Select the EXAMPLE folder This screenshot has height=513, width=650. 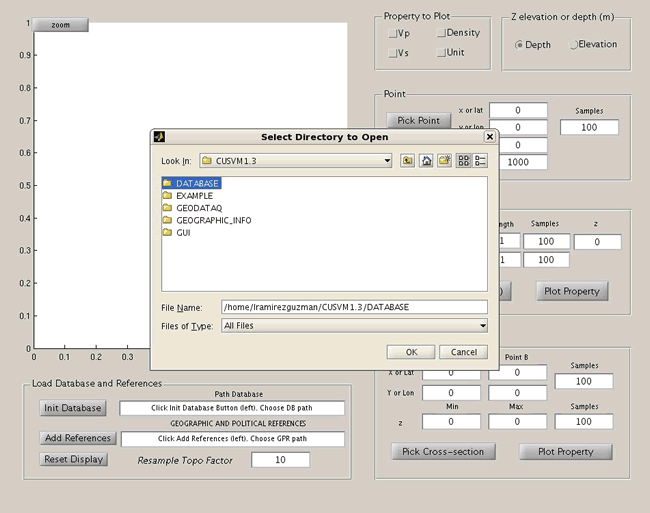tap(193, 196)
